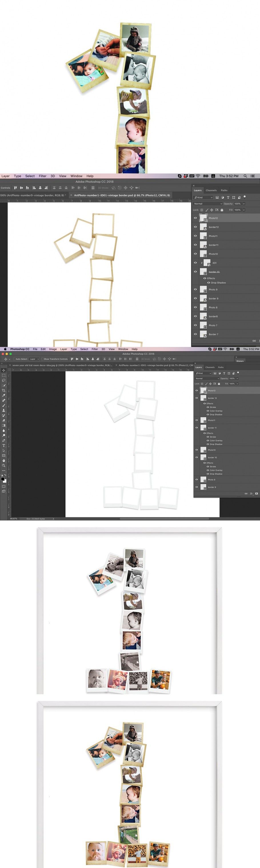Open the Auto-Select Layer dropdown
This screenshot has width=260, height=868.
34,359
